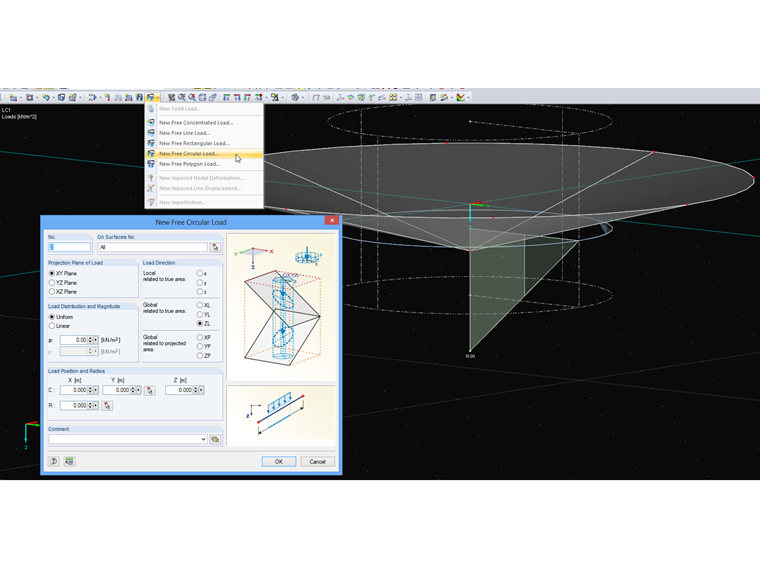Select global projected direction YP
760x570 pixels.
(200, 347)
